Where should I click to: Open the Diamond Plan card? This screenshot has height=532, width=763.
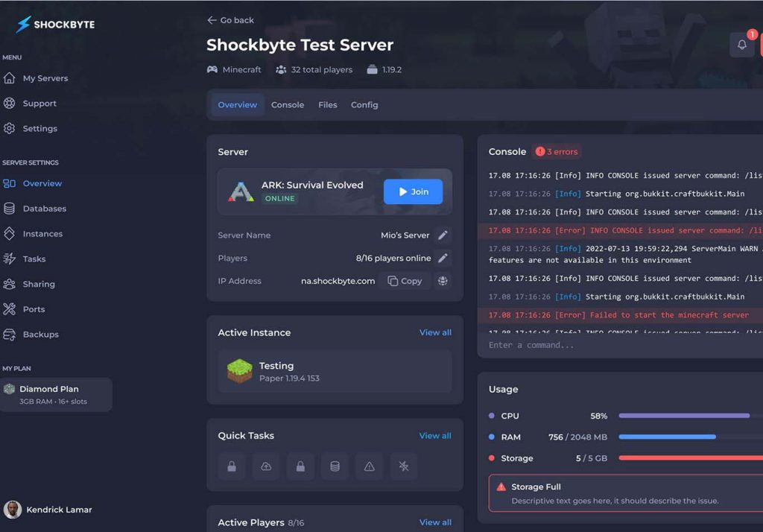56,395
